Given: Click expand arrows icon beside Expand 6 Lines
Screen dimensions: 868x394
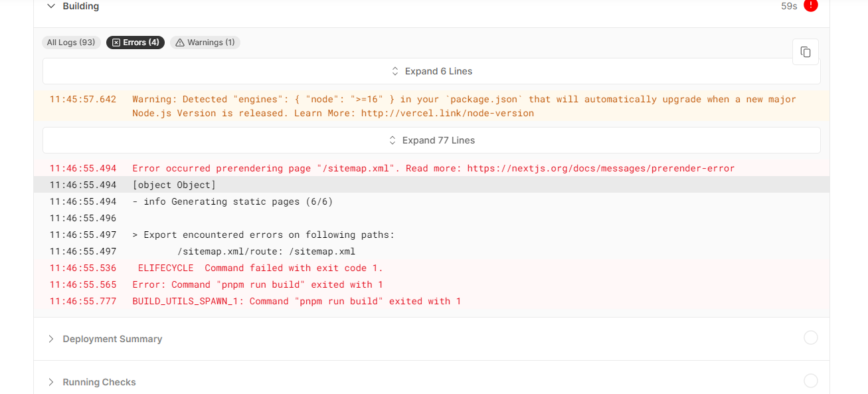Looking at the screenshot, I should click(394, 71).
